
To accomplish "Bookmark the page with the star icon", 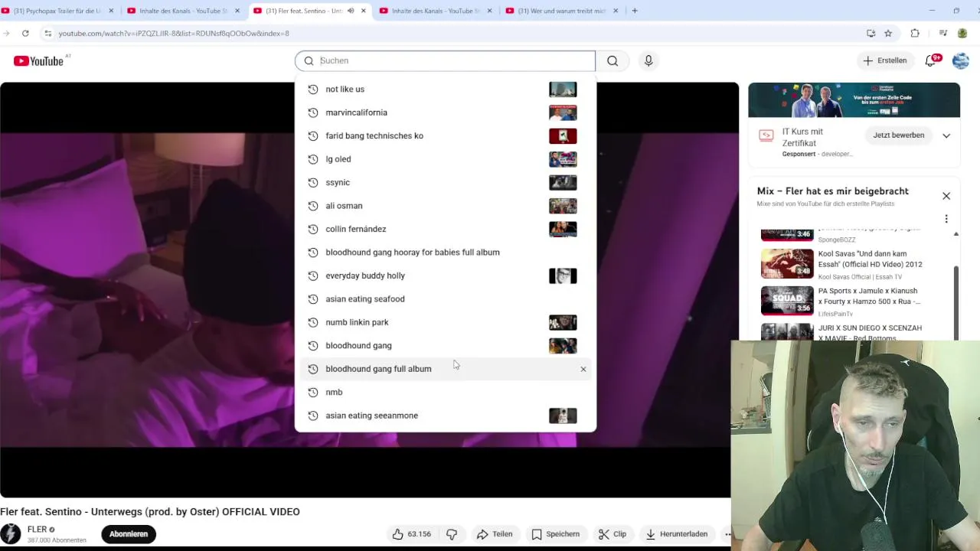I will pyautogui.click(x=888, y=33).
